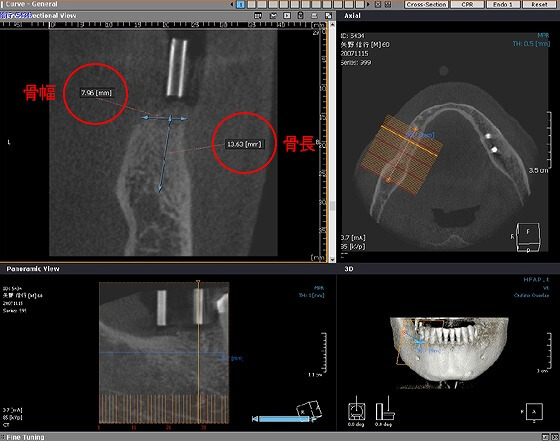Click the cross-section vertical scrollbar down arrow
The image size is (560, 441).
[x=332, y=260]
